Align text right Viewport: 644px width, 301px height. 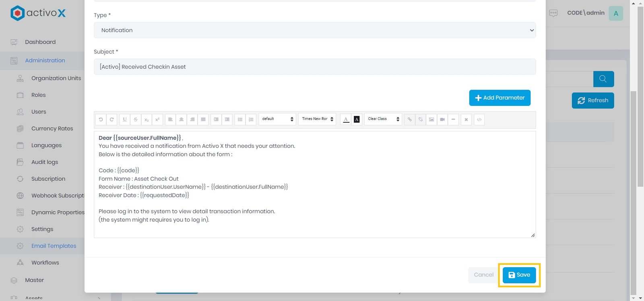pos(192,120)
